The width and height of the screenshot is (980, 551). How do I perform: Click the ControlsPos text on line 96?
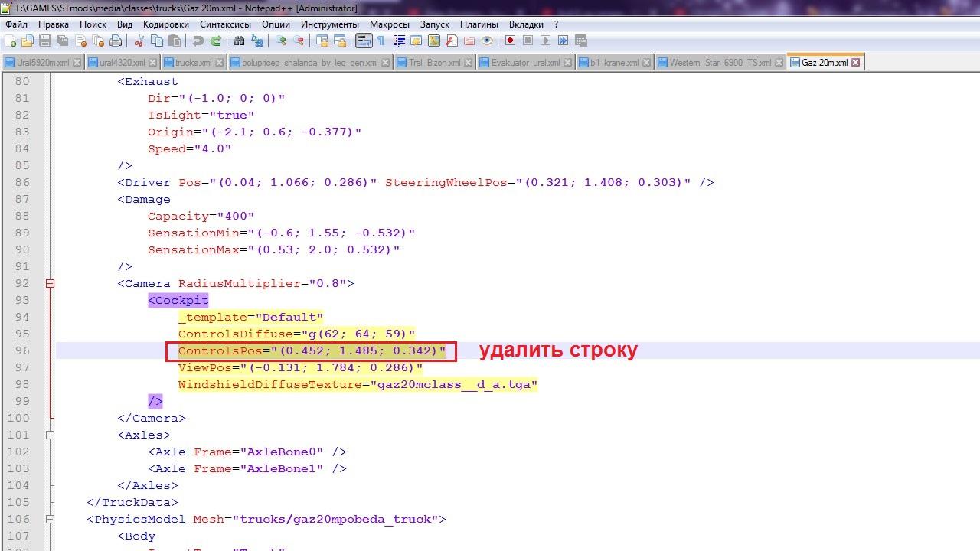coord(219,350)
